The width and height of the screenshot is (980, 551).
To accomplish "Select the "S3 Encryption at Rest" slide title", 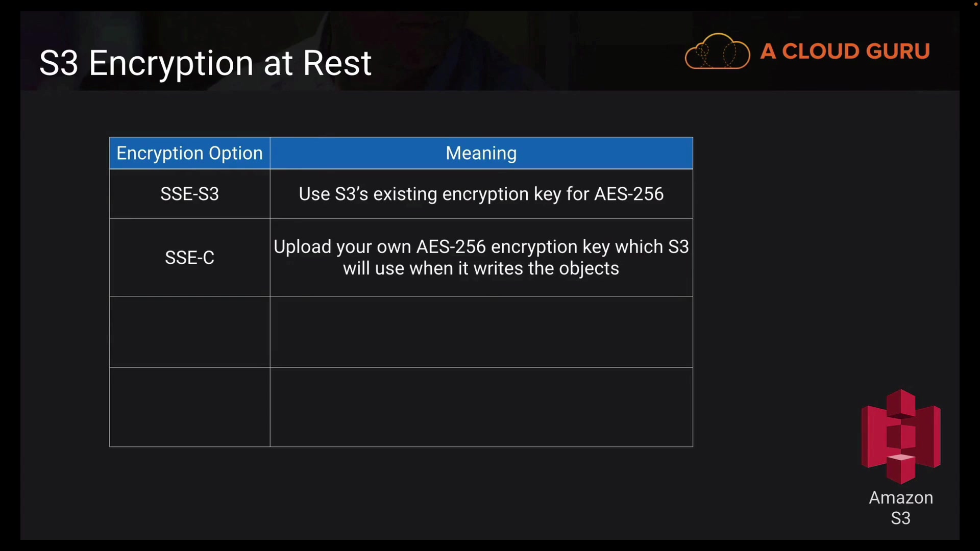I will pyautogui.click(x=205, y=63).
